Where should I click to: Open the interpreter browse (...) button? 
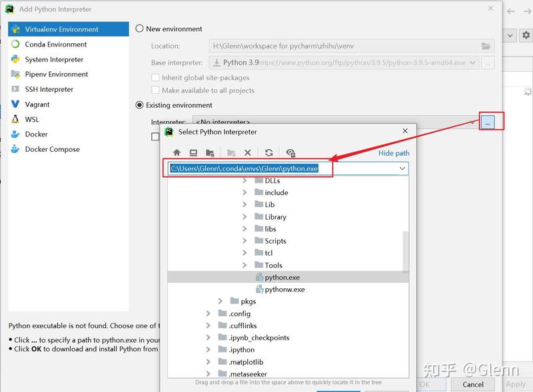(x=488, y=122)
